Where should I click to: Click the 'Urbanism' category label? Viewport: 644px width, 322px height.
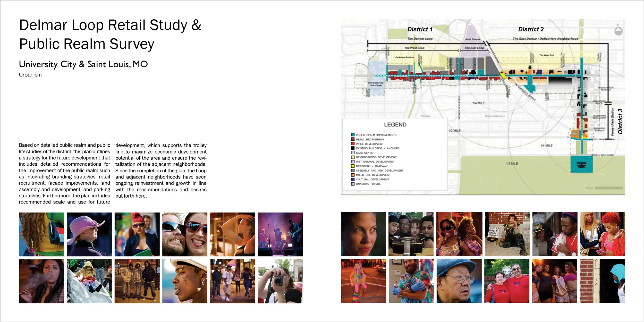coord(30,75)
